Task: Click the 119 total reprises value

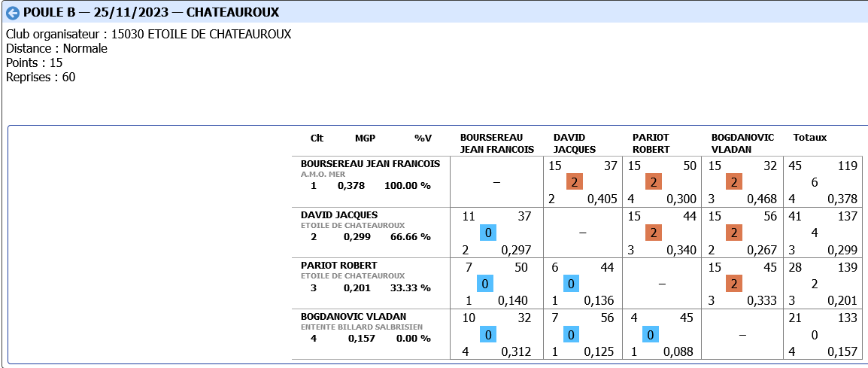Action: pos(848,165)
